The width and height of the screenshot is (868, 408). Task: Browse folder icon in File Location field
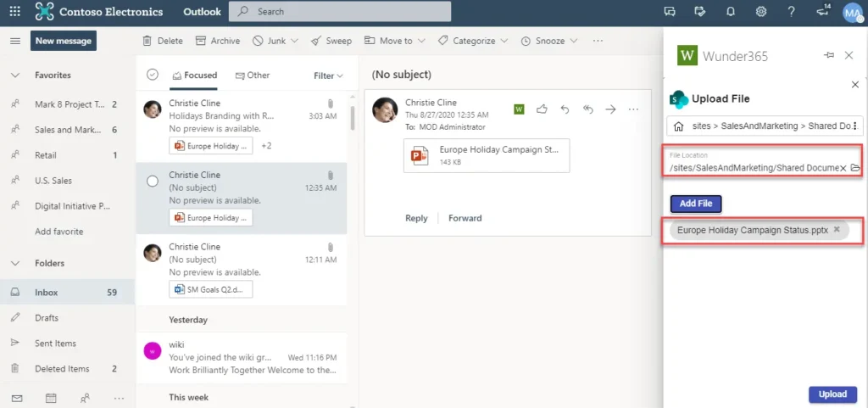tap(855, 168)
